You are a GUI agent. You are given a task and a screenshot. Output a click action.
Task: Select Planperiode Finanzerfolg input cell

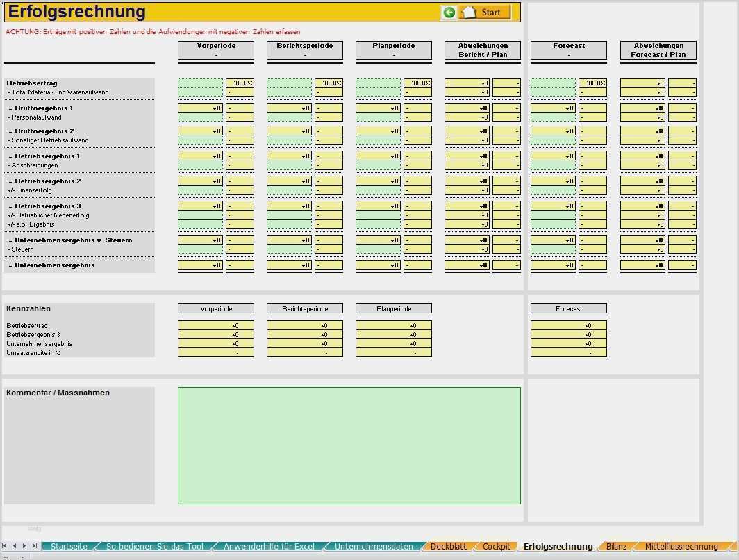pyautogui.click(x=378, y=190)
